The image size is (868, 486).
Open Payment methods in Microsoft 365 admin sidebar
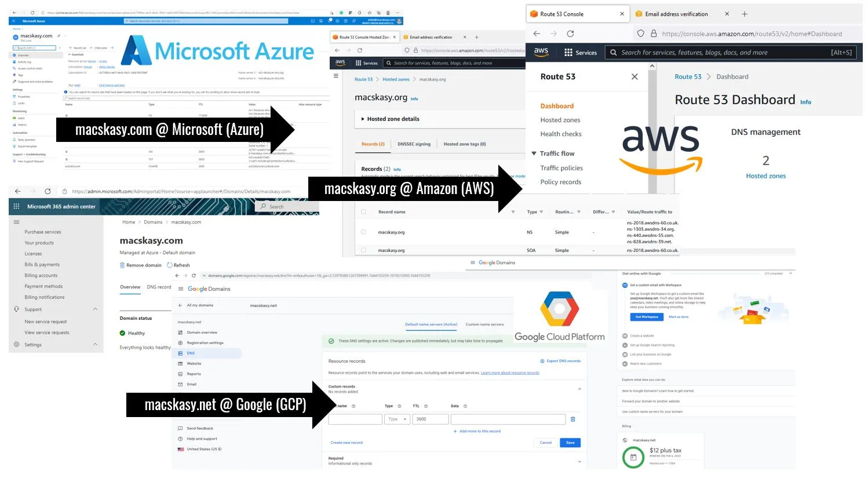pyautogui.click(x=43, y=286)
